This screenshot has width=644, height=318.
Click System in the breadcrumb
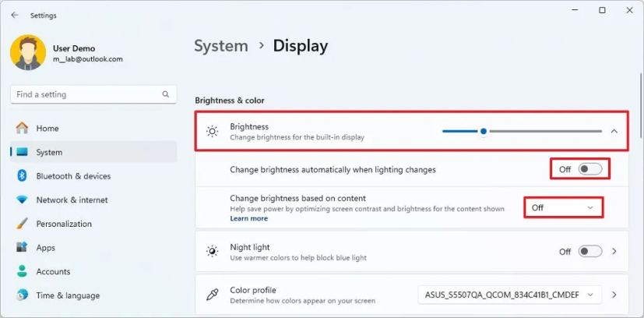(221, 46)
